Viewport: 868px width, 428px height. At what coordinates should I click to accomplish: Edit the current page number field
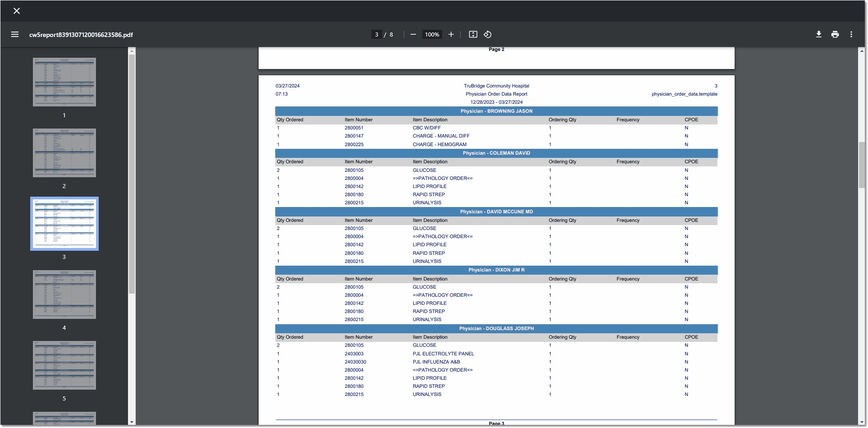click(x=376, y=34)
